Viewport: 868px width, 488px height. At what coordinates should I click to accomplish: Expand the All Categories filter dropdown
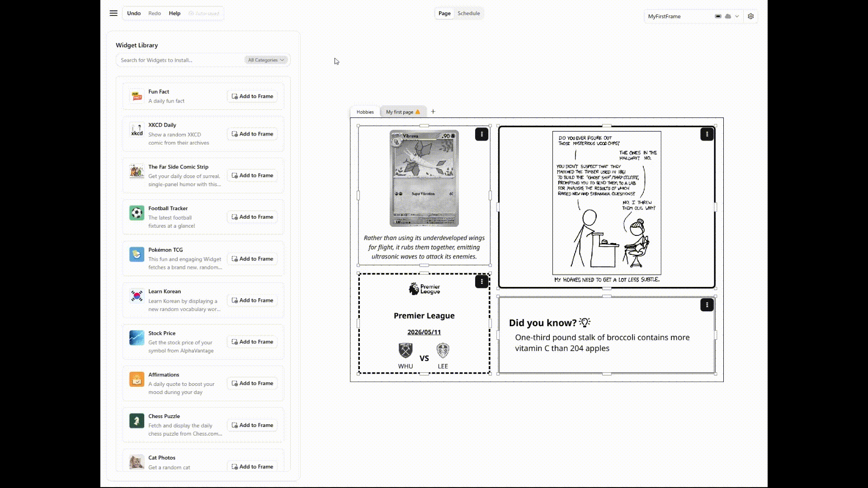[266, 60]
